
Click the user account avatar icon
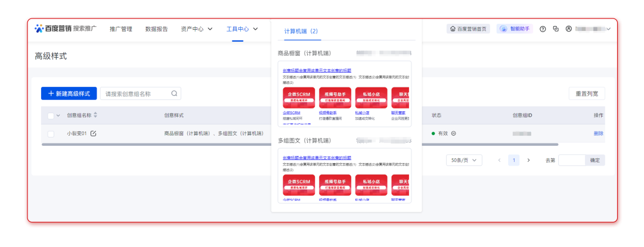[569, 29]
